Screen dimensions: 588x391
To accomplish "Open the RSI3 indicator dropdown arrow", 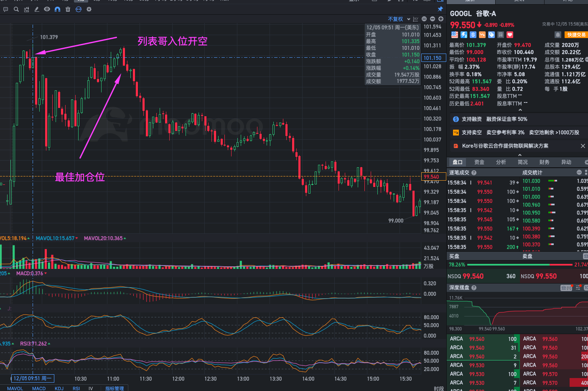I will coord(49,344).
